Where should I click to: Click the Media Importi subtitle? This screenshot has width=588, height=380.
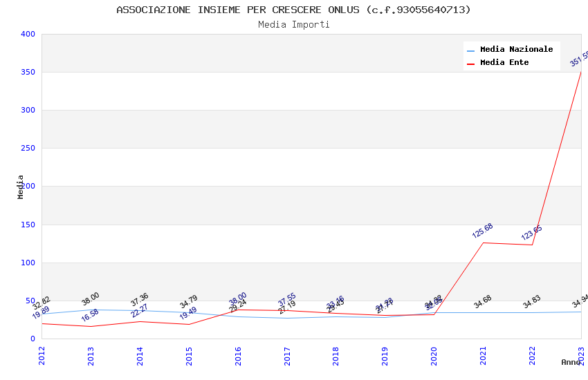tap(293, 24)
